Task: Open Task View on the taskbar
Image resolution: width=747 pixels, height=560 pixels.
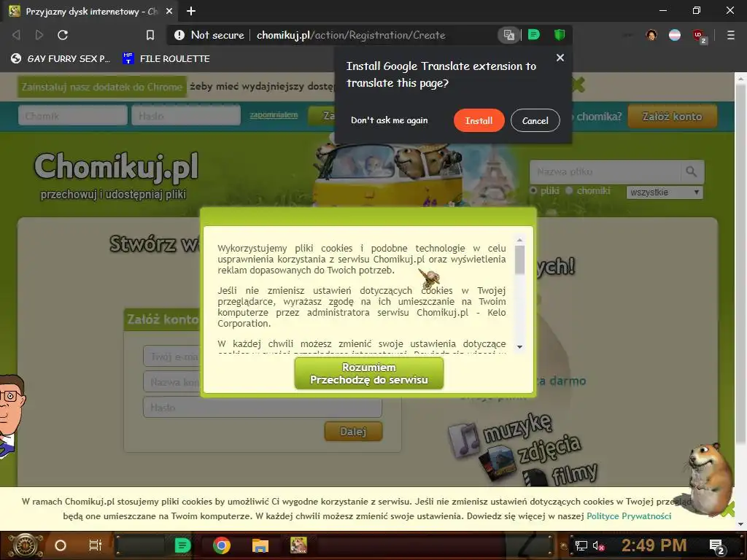Action: coord(96,545)
